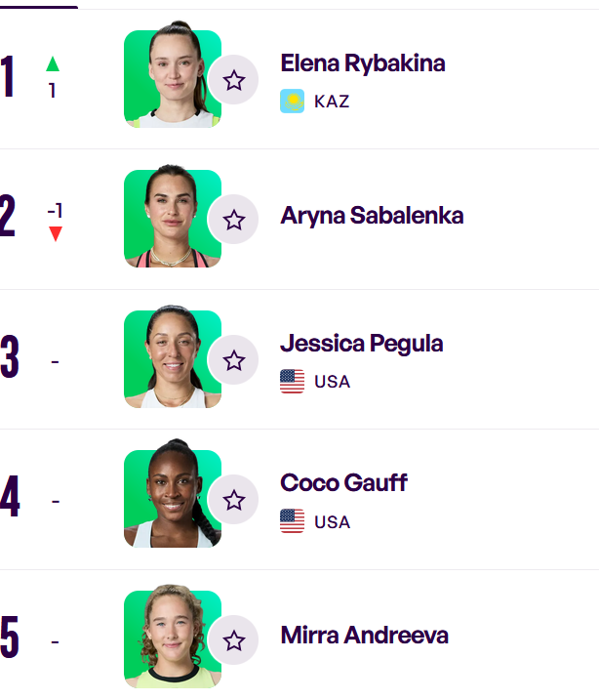Click the Kazakhstan flag icon
599x700 pixels.
pyautogui.click(x=292, y=101)
